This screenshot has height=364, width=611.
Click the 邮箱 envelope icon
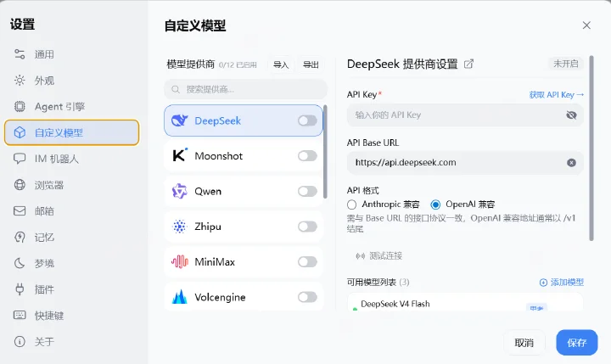tap(20, 210)
